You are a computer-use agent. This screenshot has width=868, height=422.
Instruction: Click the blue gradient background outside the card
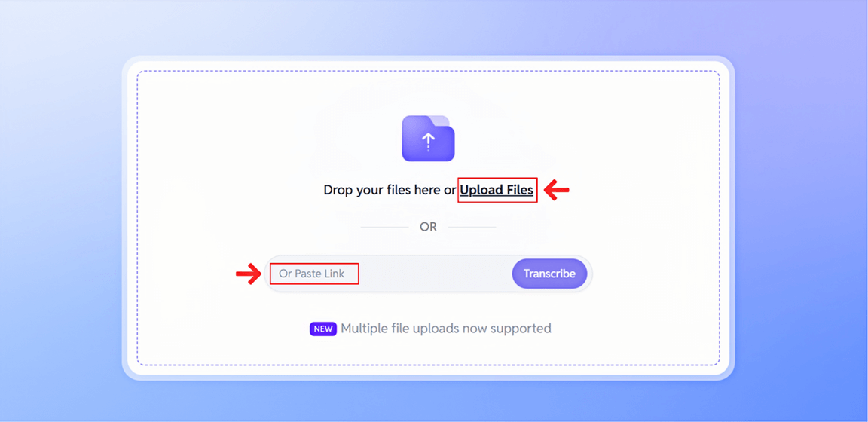click(x=61, y=222)
